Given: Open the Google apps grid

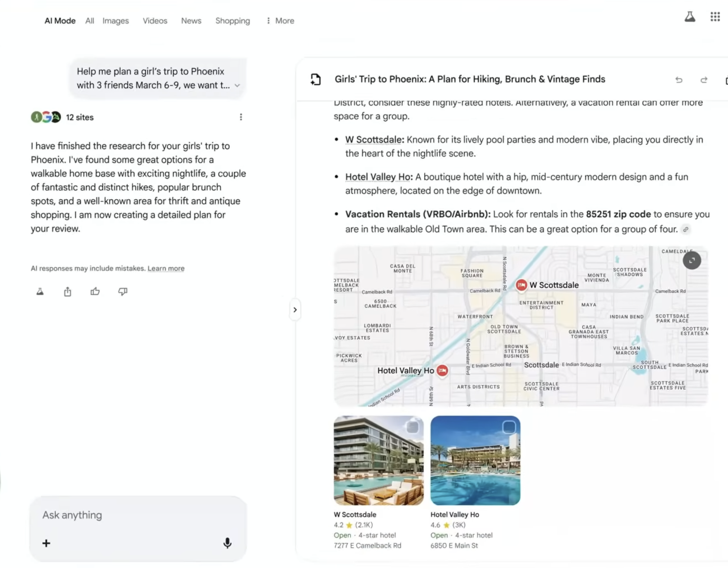Looking at the screenshot, I should point(715,17).
